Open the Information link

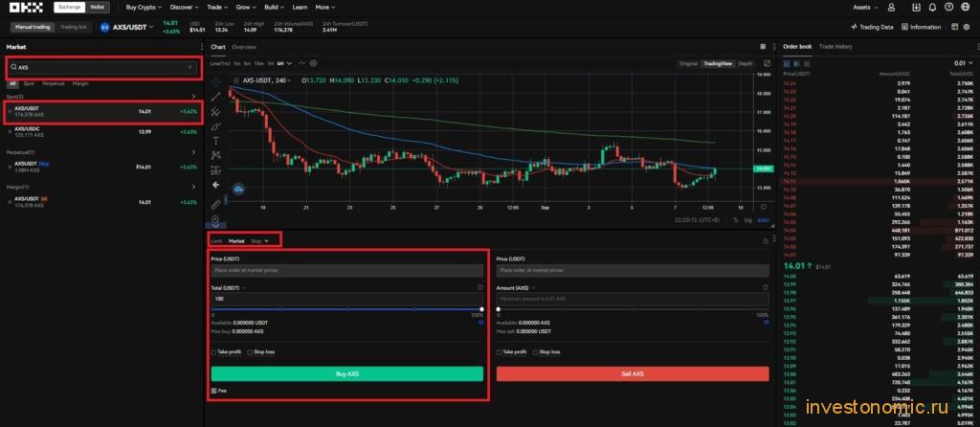(922, 27)
